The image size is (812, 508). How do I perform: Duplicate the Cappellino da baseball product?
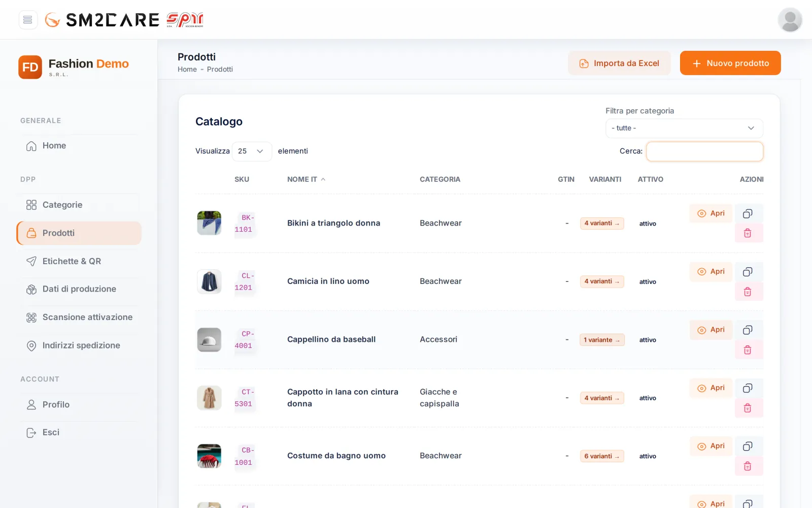tap(748, 330)
